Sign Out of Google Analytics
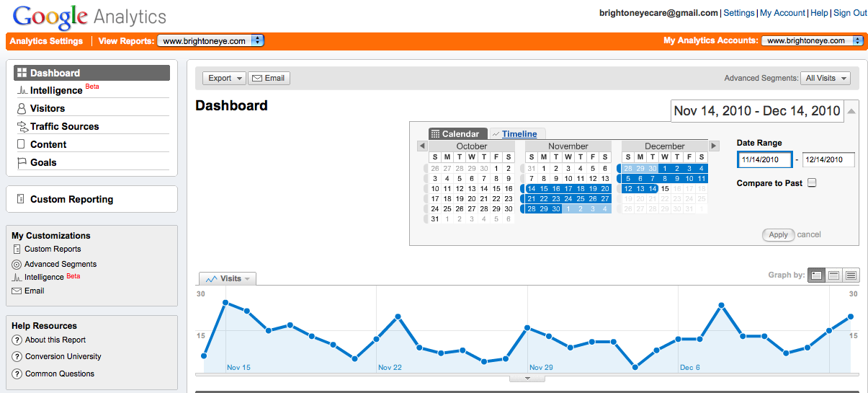 pyautogui.click(x=850, y=13)
